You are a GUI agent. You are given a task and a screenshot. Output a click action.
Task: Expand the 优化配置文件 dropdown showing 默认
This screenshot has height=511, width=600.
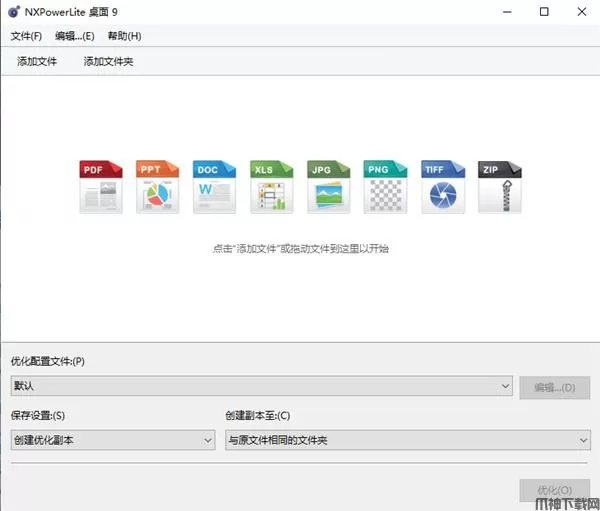click(262, 386)
